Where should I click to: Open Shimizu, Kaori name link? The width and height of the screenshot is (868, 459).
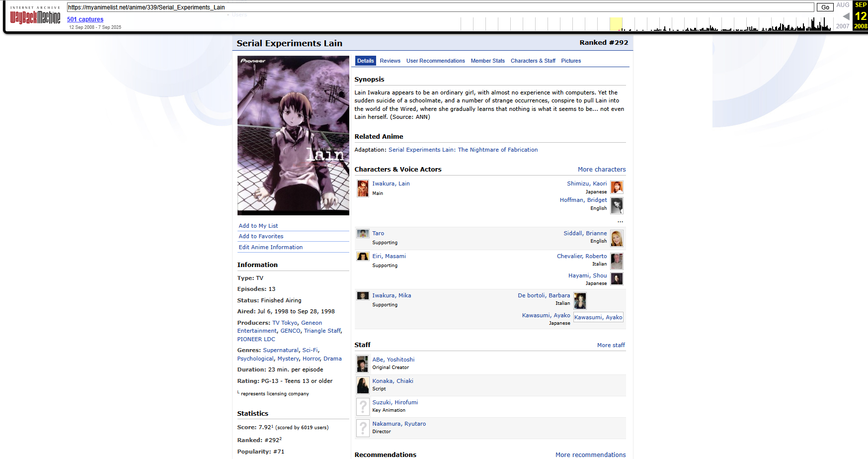coord(587,184)
